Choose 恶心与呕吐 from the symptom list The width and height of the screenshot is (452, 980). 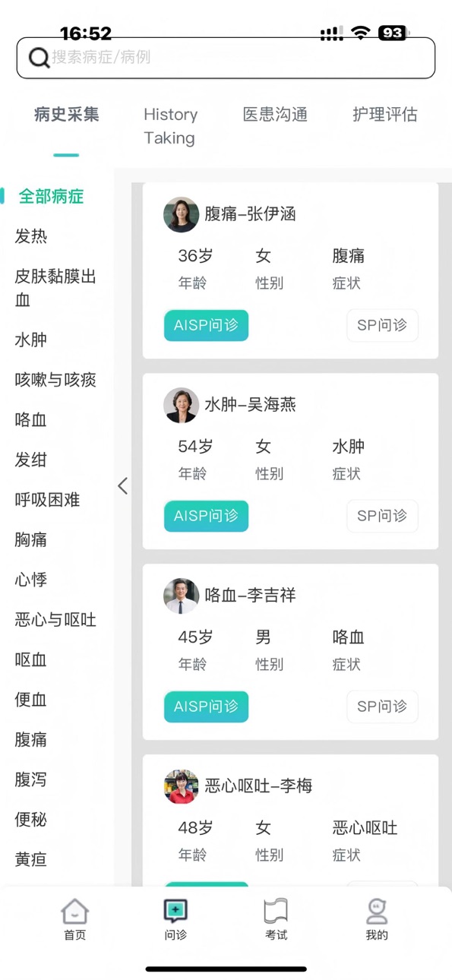55,620
